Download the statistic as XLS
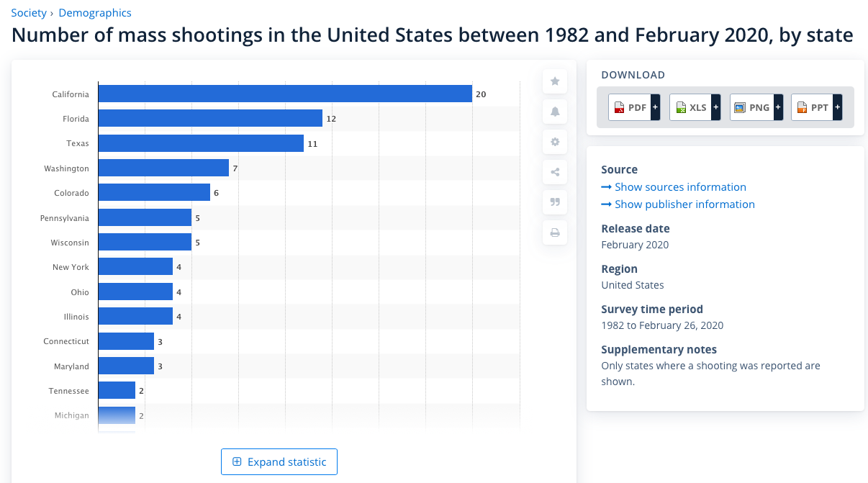 tap(690, 108)
